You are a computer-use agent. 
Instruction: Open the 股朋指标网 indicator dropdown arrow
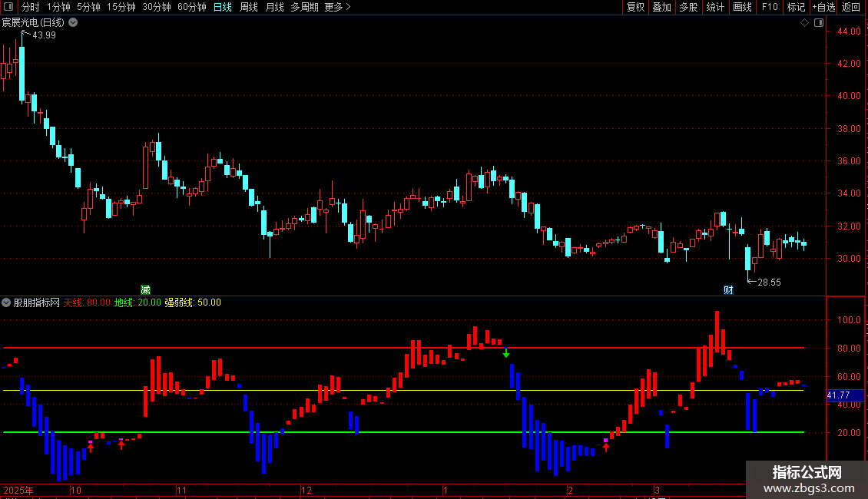[x=6, y=302]
